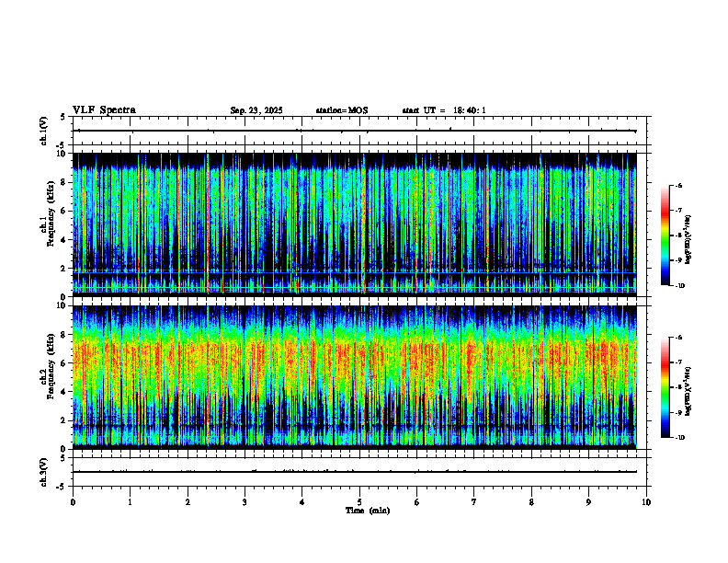Image resolution: width=728 pixels, height=563 pixels.
Task: Click the "VLF Spectra" plot title
Action: click(x=104, y=110)
